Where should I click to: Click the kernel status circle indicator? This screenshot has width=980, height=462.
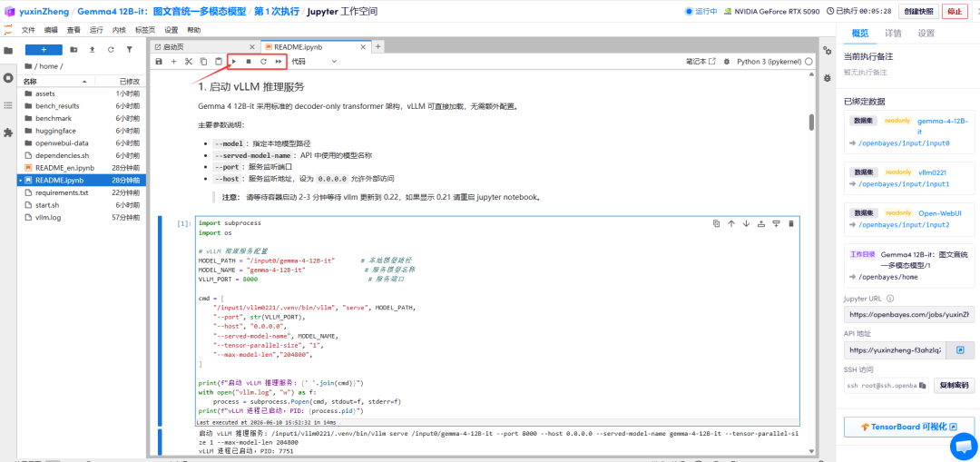[x=808, y=61]
